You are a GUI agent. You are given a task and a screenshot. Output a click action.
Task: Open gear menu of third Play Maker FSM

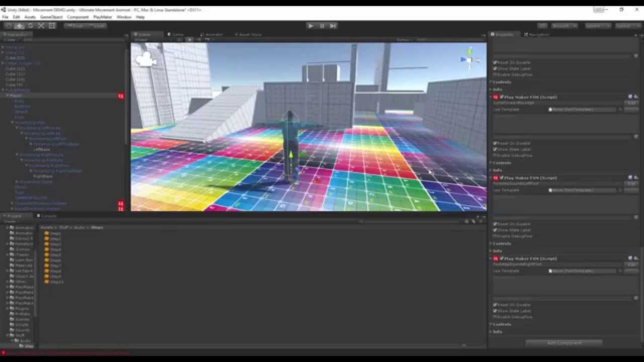coord(635,258)
